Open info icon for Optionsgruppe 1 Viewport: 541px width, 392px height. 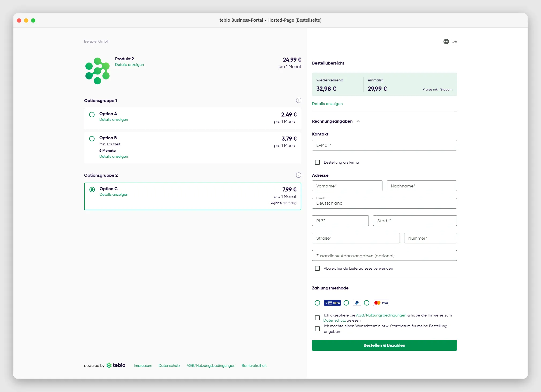298,100
